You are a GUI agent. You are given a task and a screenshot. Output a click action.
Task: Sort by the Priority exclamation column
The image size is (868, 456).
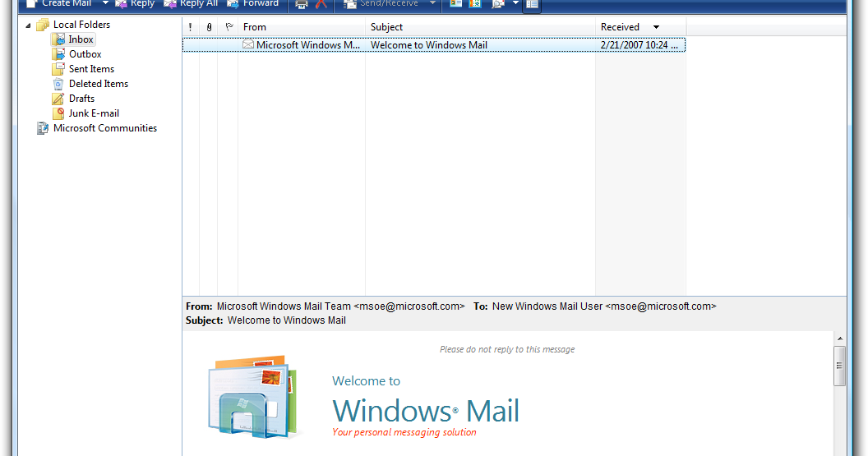click(191, 26)
